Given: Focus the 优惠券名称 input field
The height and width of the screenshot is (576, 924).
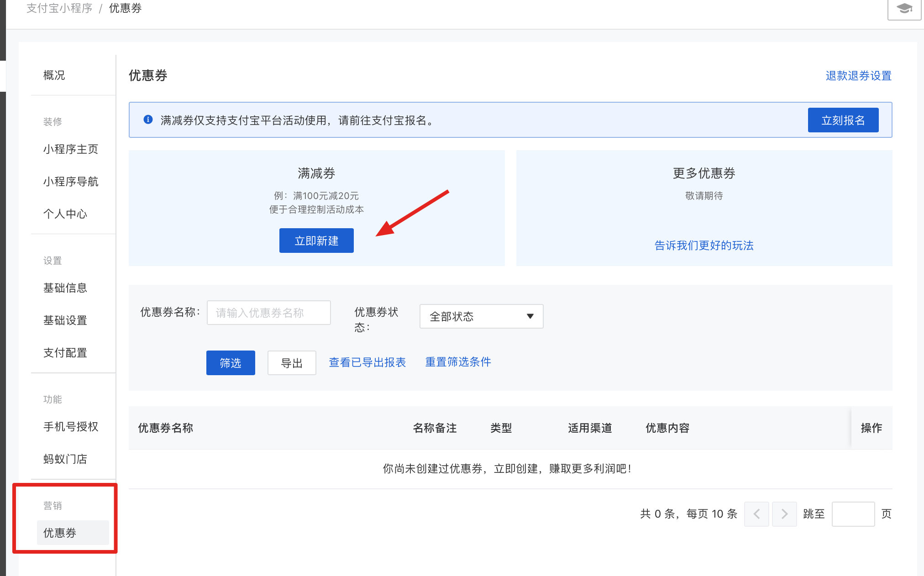Looking at the screenshot, I should click(x=269, y=313).
